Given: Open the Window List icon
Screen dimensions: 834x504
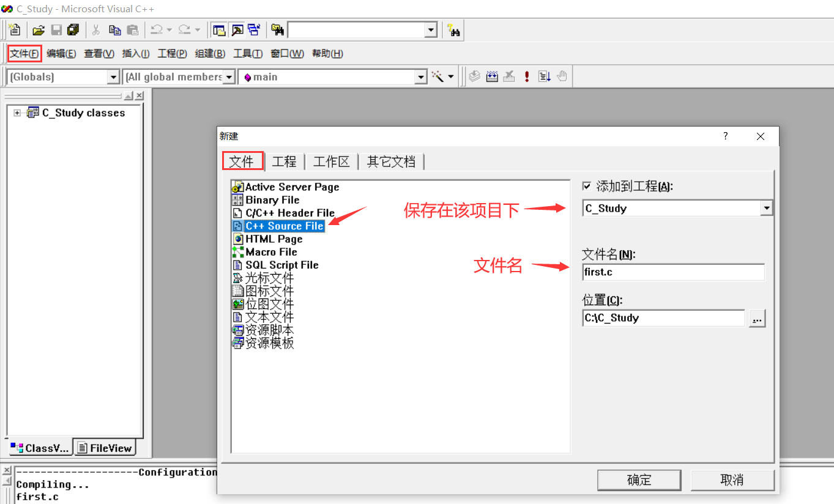Looking at the screenshot, I should [254, 29].
